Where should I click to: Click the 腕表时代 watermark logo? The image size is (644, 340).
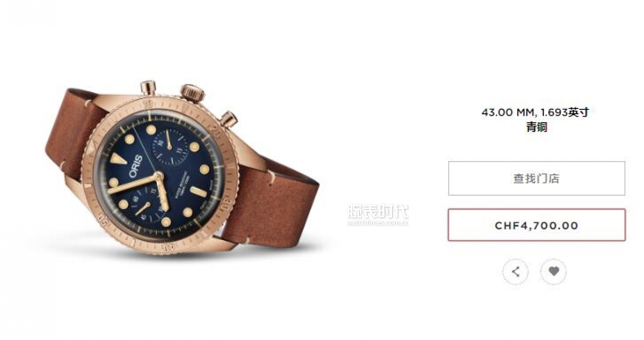[378, 211]
